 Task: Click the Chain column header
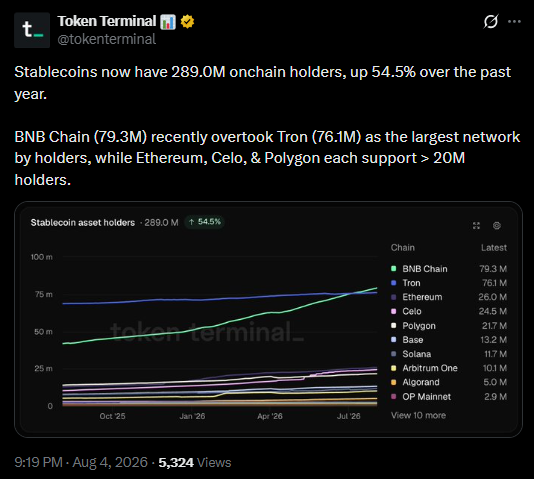coord(403,248)
